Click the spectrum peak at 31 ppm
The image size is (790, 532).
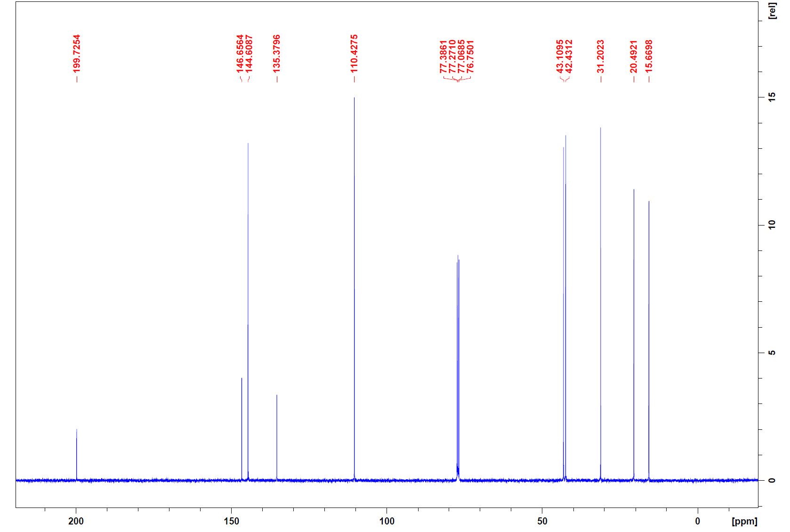[x=600, y=304]
